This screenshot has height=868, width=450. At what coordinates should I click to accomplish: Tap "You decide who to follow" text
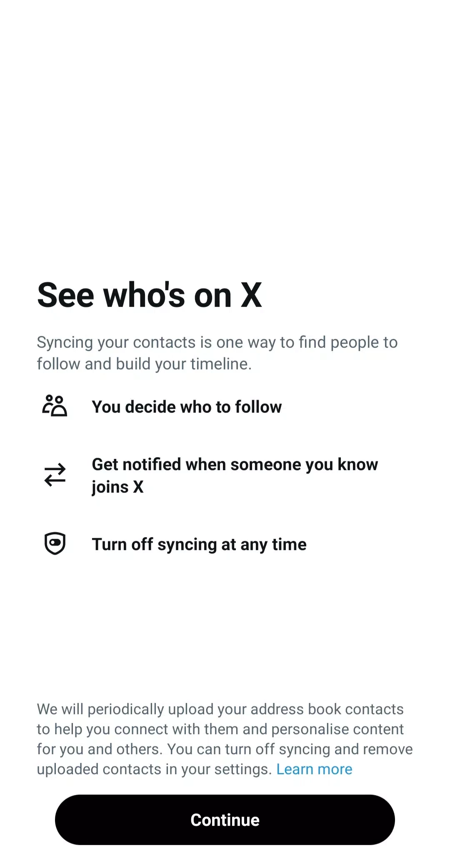pos(187,407)
